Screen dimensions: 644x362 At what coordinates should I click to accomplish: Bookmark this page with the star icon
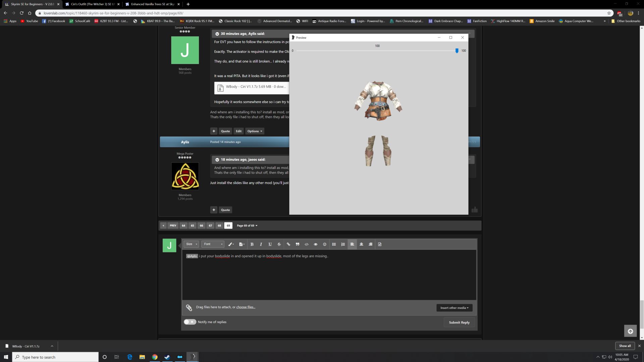coord(609,13)
